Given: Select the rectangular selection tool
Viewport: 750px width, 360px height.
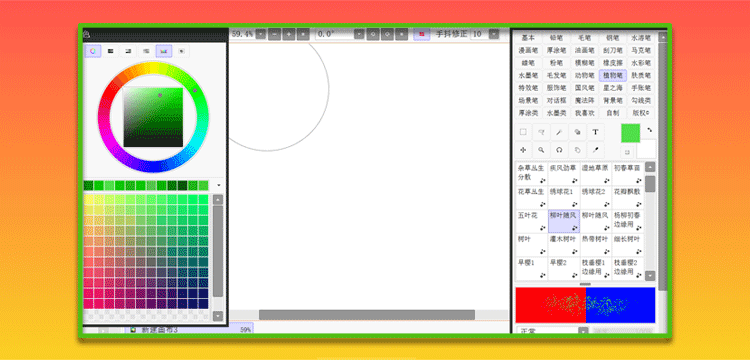Looking at the screenshot, I should point(523,132).
